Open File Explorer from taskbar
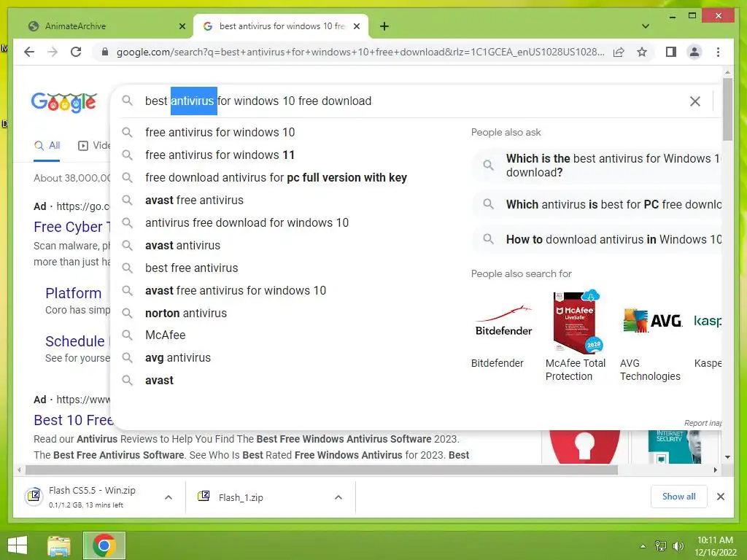Image resolution: width=747 pixels, height=560 pixels. (59, 545)
